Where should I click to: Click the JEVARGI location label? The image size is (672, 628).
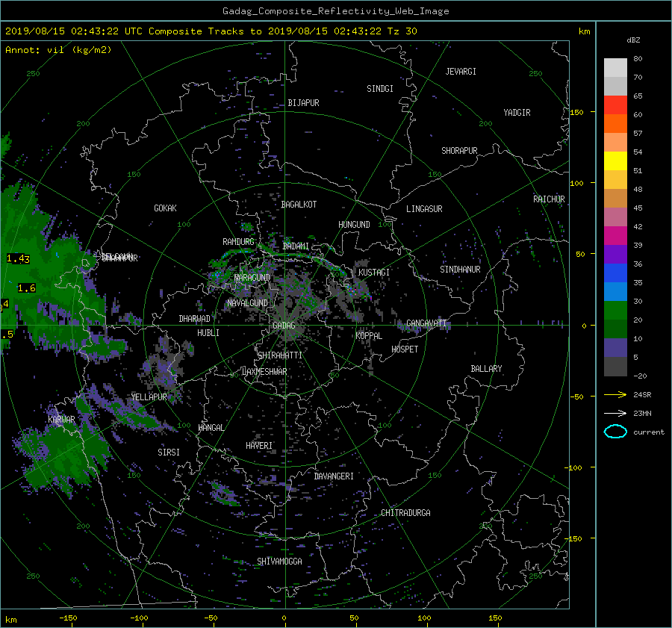point(461,72)
